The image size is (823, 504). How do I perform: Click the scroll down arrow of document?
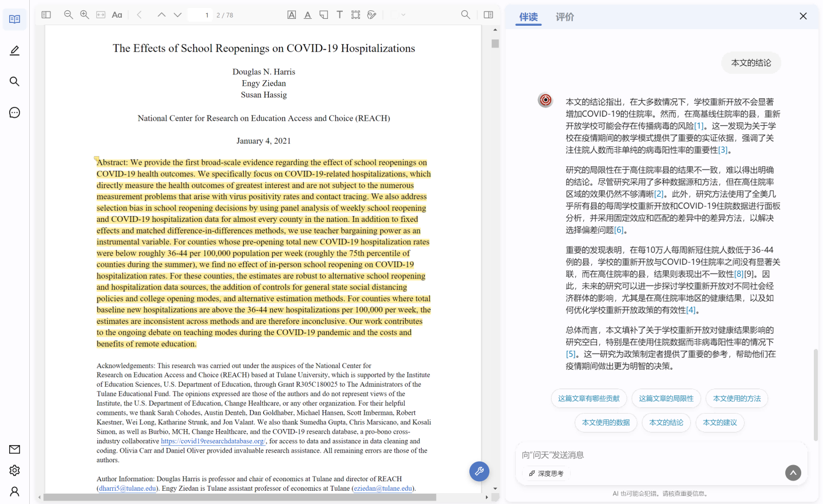click(495, 489)
